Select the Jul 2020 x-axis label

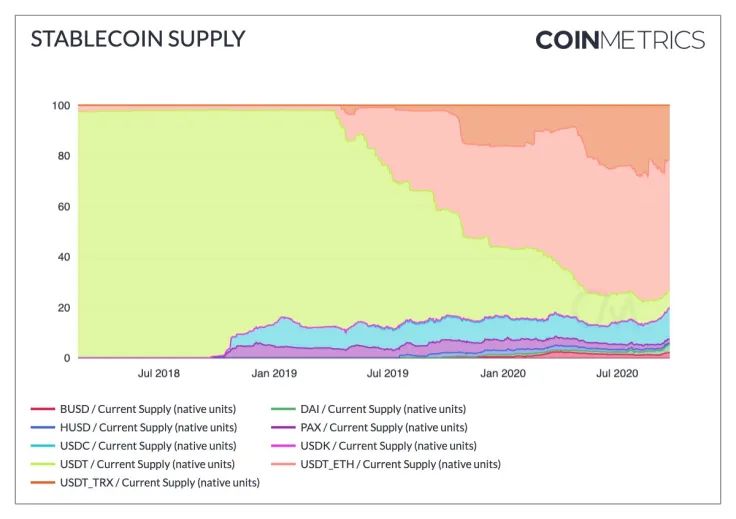(x=617, y=374)
